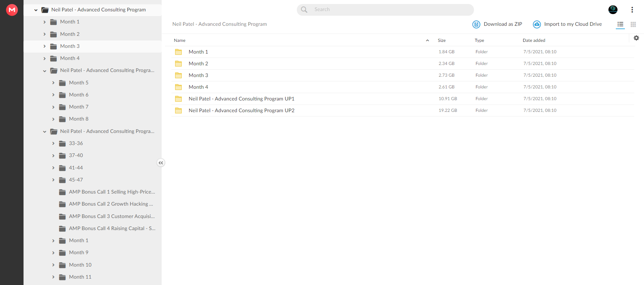This screenshot has width=644, height=285.
Task: Expand the 45-47 tree folder
Action: [53, 180]
